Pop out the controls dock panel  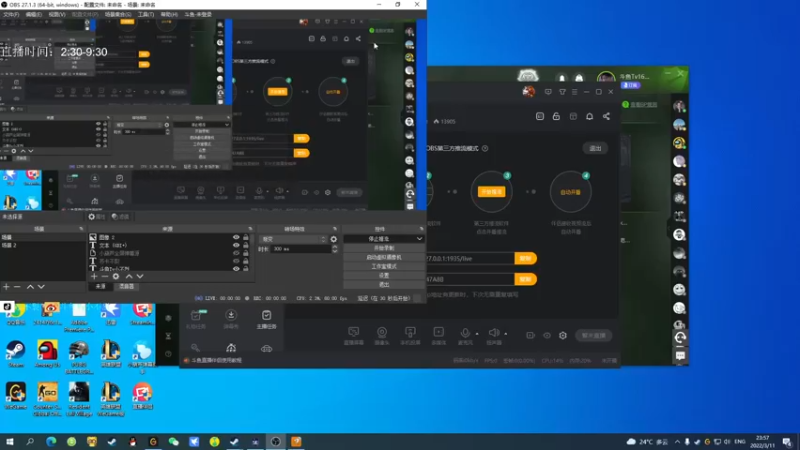[x=421, y=229]
